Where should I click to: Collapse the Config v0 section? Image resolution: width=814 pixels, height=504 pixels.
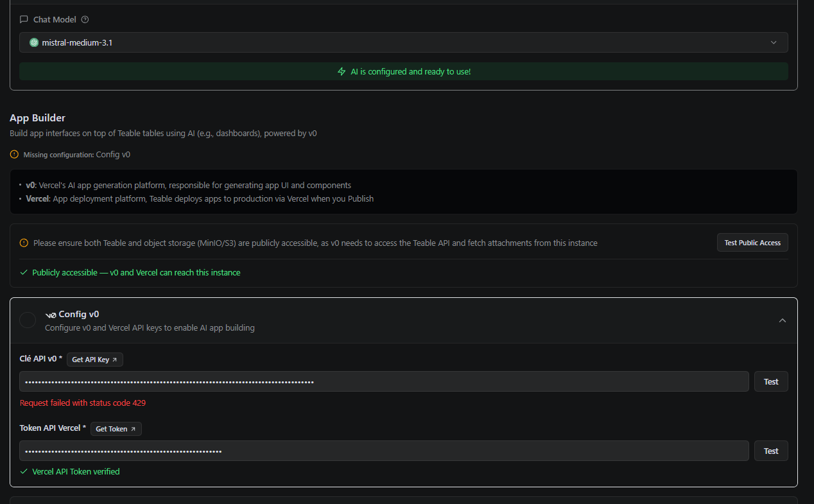[782, 320]
